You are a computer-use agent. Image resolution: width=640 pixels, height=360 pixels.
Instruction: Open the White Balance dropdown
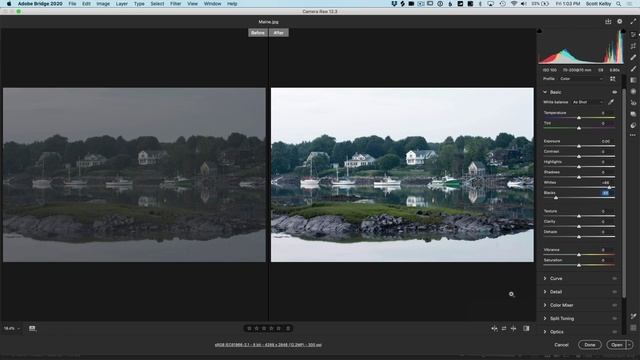588,102
